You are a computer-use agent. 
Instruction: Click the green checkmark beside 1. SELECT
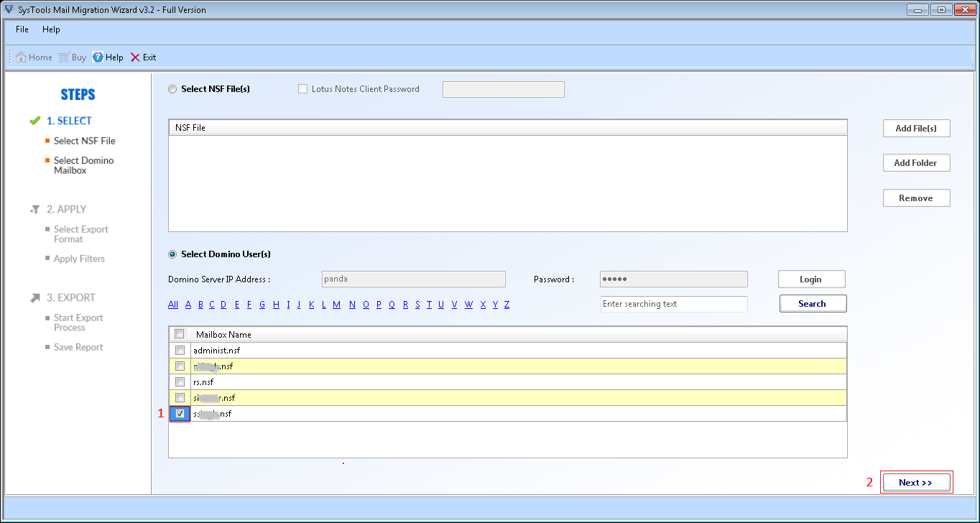(x=34, y=121)
